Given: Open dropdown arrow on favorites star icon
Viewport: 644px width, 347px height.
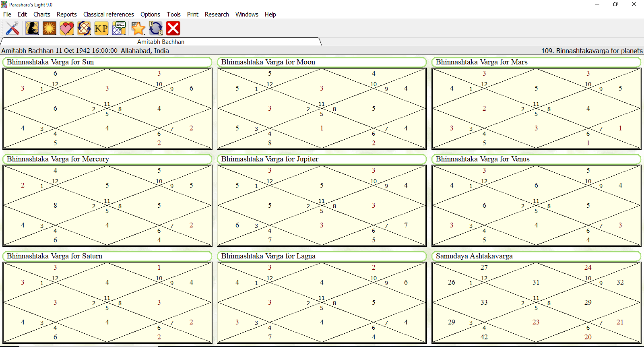Looking at the screenshot, I should 144,33.
